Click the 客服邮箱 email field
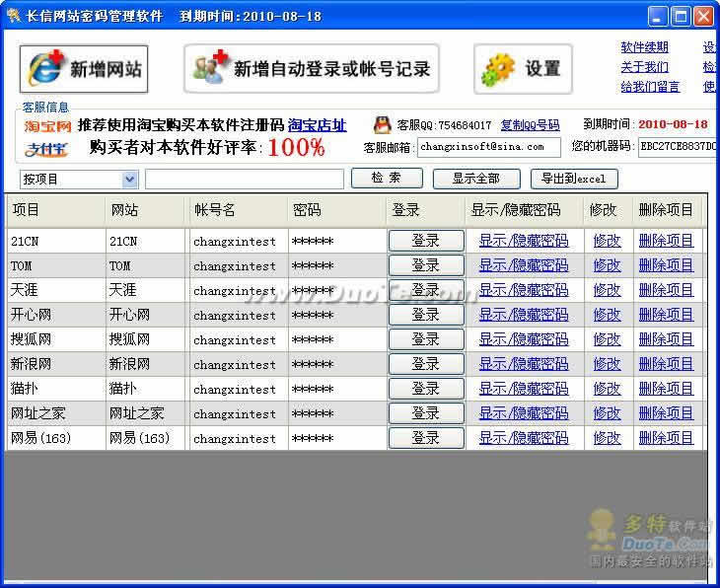Image resolution: width=720 pixels, height=588 pixels. click(x=488, y=147)
